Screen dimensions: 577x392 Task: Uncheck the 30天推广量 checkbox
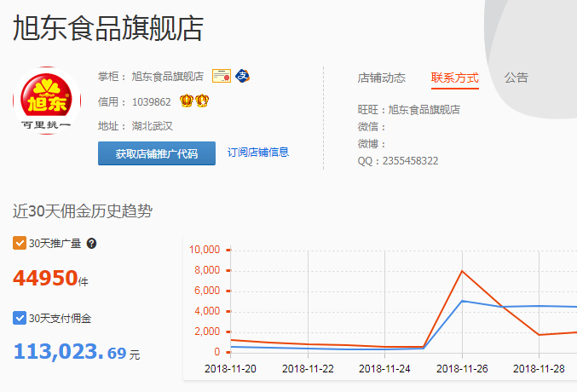[x=19, y=244]
